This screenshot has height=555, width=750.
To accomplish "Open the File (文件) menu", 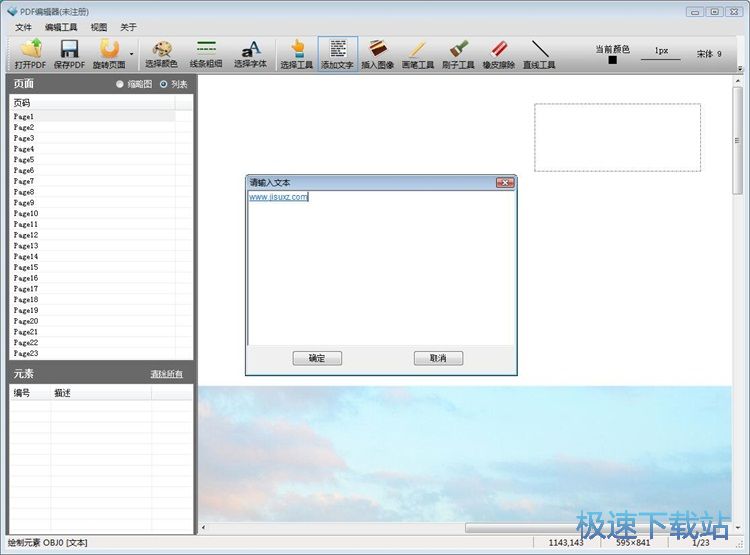I will [x=23, y=27].
